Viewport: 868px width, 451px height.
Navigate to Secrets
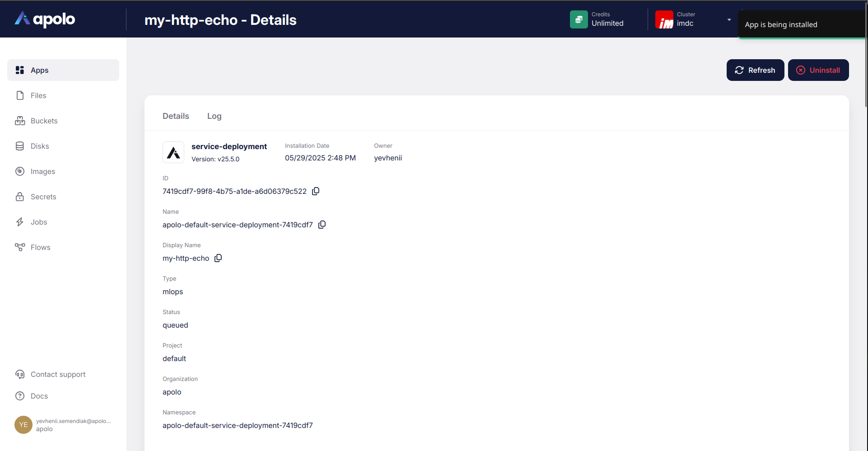coord(43,197)
